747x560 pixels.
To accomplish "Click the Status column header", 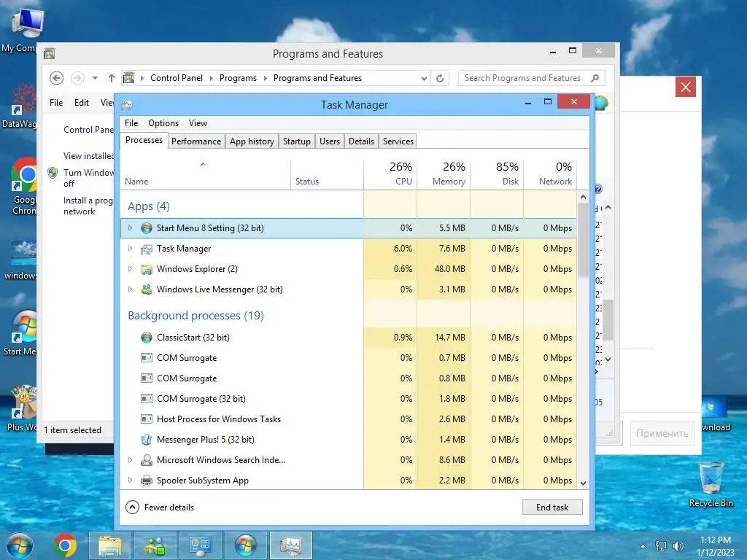I will pos(328,174).
